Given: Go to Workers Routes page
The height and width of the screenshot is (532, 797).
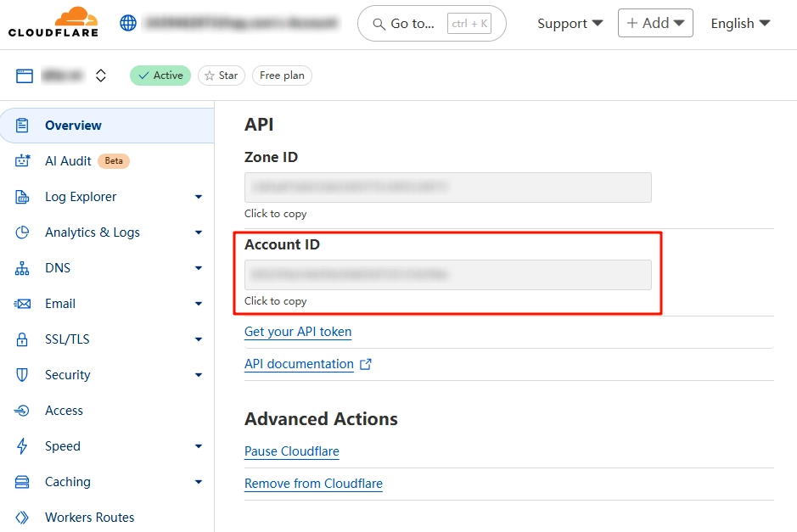Looking at the screenshot, I should tap(89, 518).
